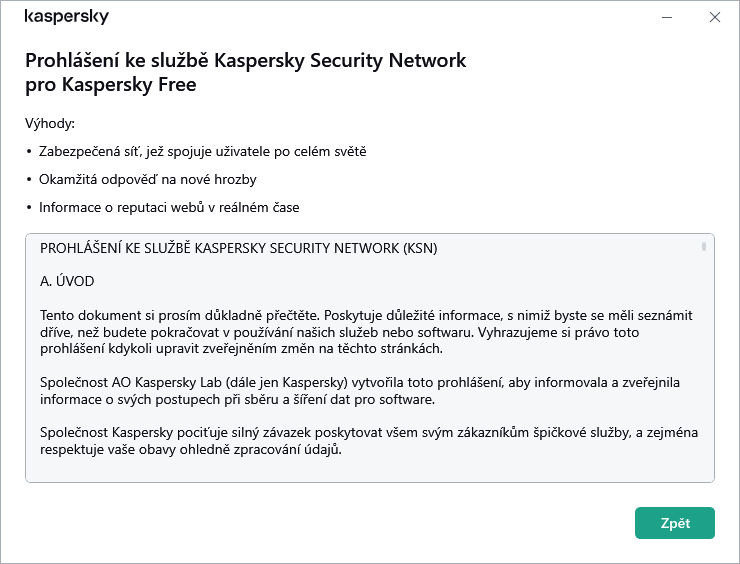Click the '(KSN)' abbreviation in the statement
Viewport: 740px width, 564px height.
[418, 248]
